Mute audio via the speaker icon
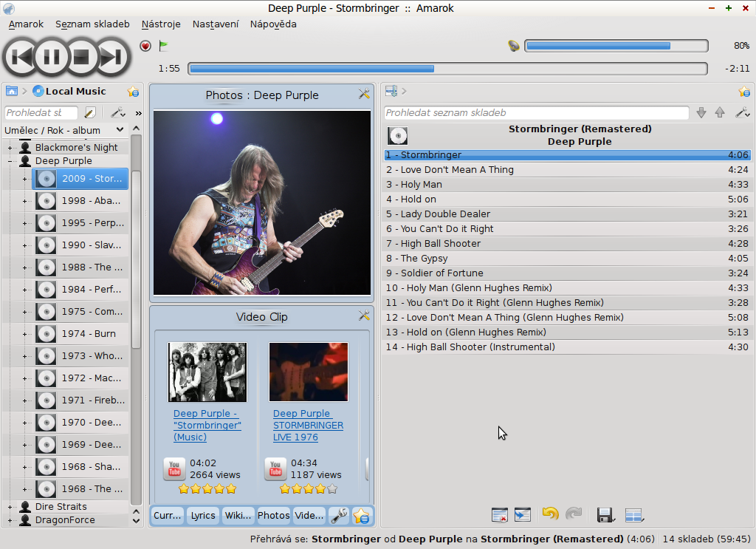The image size is (756, 549). click(514, 46)
